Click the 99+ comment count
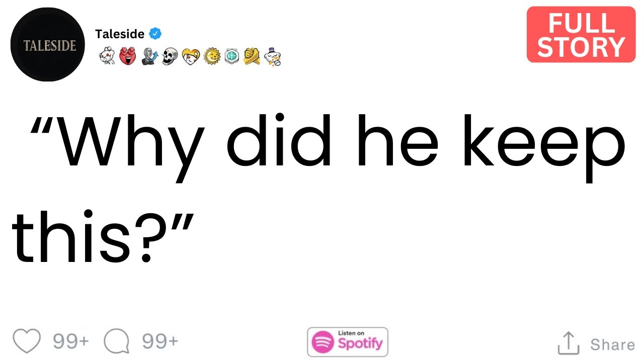This screenshot has height=362, width=644. coord(160,342)
